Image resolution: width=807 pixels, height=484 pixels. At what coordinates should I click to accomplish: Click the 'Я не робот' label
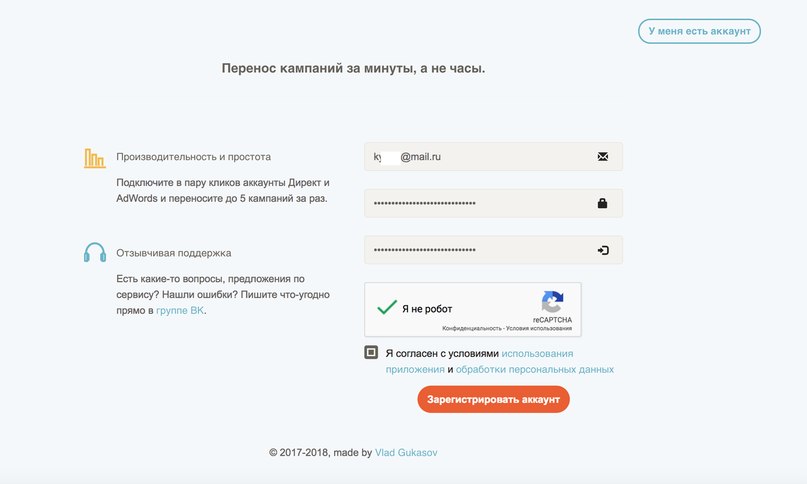click(x=427, y=309)
